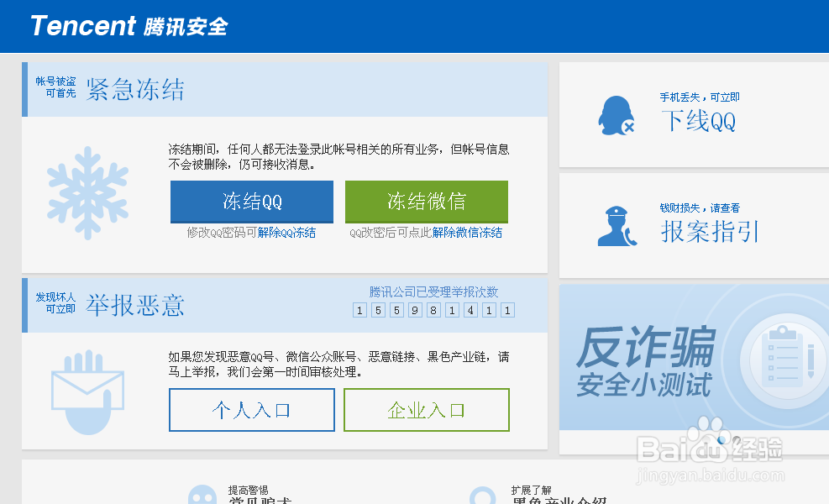
Task: Click the 紧急冻结 section heading
Action: pyautogui.click(x=135, y=89)
